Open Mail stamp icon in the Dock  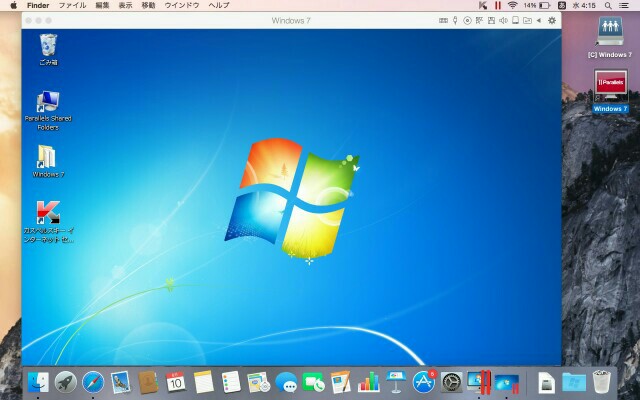coord(120,382)
